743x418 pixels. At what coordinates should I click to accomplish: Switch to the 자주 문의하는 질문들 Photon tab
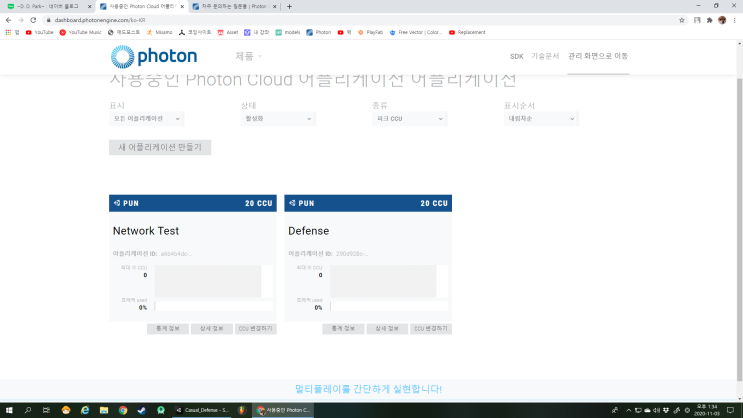click(234, 7)
